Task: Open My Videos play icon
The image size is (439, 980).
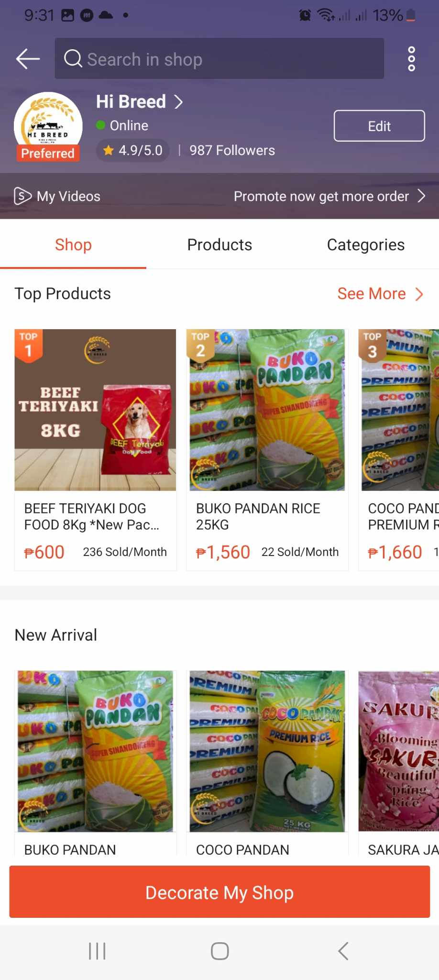Action: coord(22,196)
